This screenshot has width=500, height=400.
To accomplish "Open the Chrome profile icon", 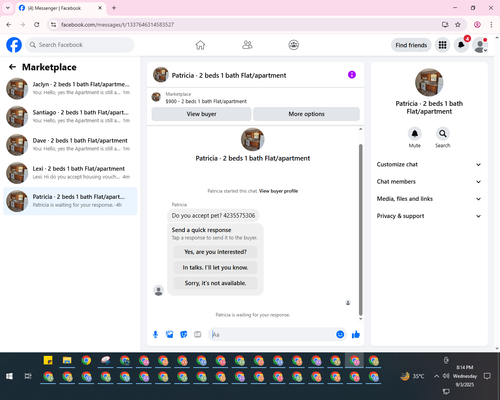I will (x=477, y=25).
